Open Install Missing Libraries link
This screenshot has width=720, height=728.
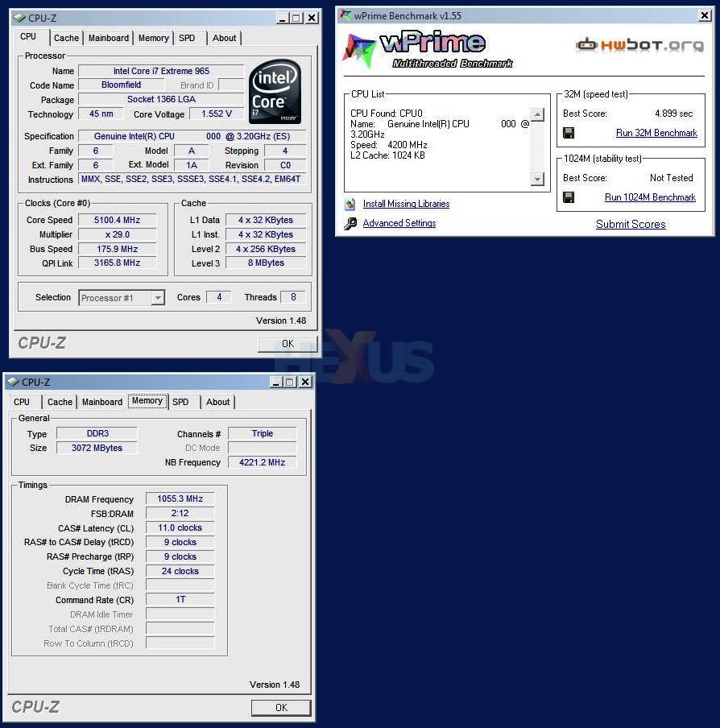[406, 204]
